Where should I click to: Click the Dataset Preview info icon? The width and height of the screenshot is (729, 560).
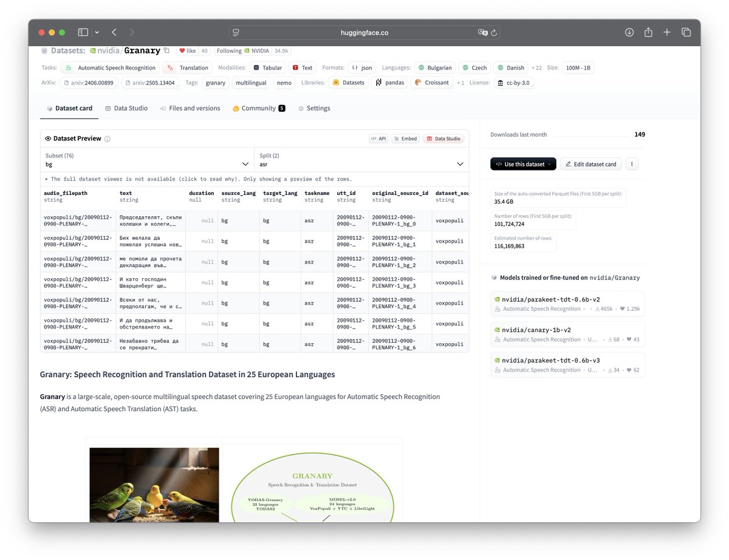click(108, 139)
